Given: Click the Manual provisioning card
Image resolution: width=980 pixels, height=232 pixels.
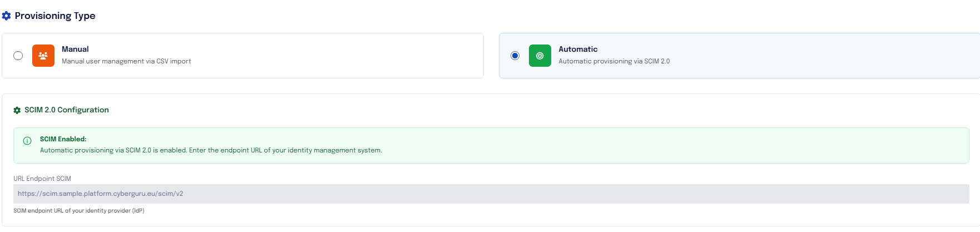Looking at the screenshot, I should (x=243, y=56).
